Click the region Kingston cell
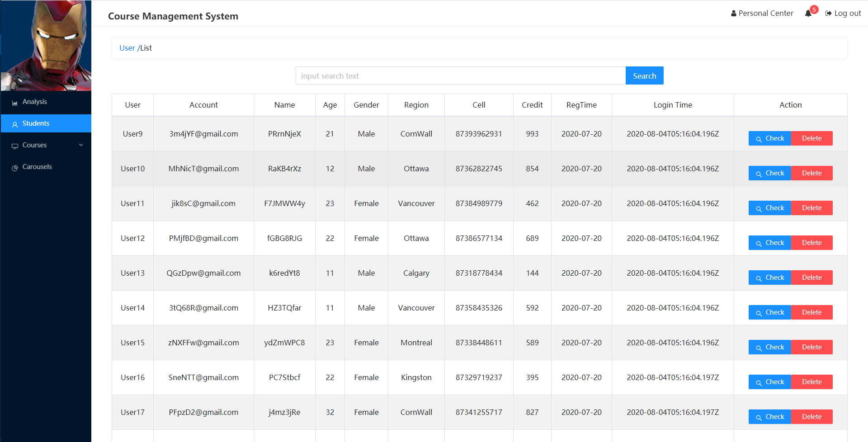Viewport: 868px width, 442px height. pos(416,377)
